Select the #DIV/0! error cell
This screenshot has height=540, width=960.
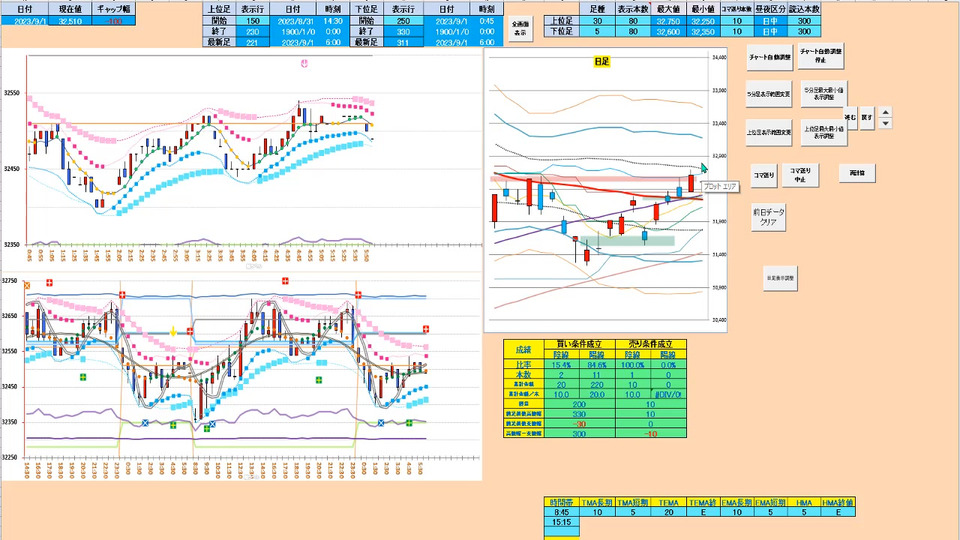(x=668, y=395)
